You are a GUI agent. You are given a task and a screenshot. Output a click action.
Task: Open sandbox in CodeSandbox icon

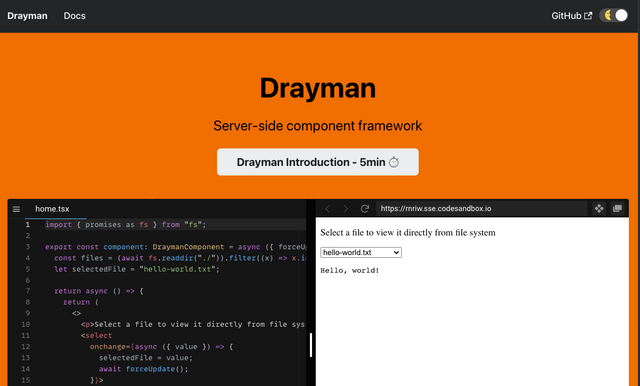coord(599,209)
